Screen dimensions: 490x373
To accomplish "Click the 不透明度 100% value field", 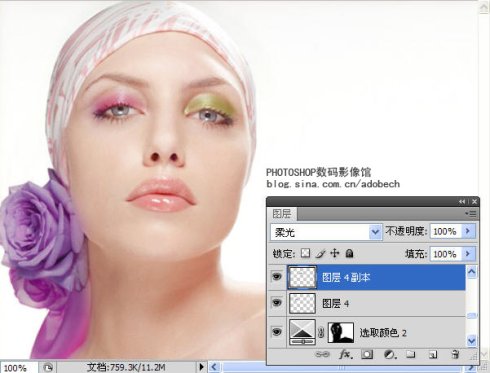I will point(446,231).
